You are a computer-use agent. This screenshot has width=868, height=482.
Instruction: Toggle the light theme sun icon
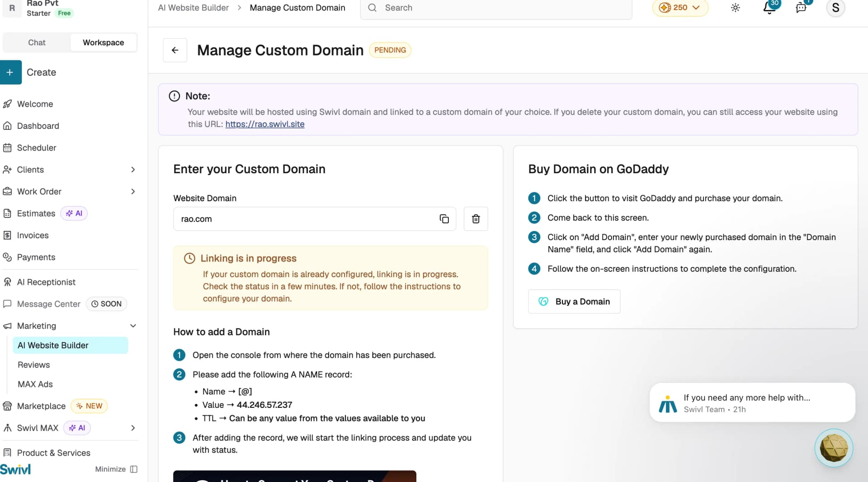click(x=736, y=8)
